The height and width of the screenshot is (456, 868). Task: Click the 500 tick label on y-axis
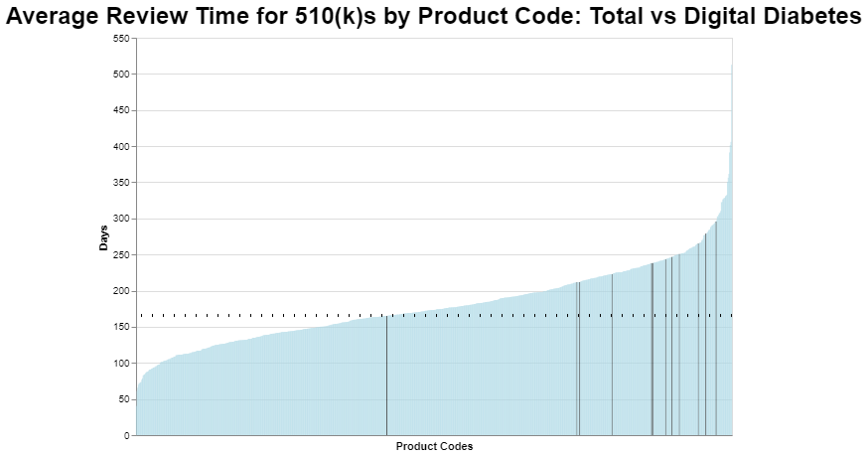click(x=121, y=75)
